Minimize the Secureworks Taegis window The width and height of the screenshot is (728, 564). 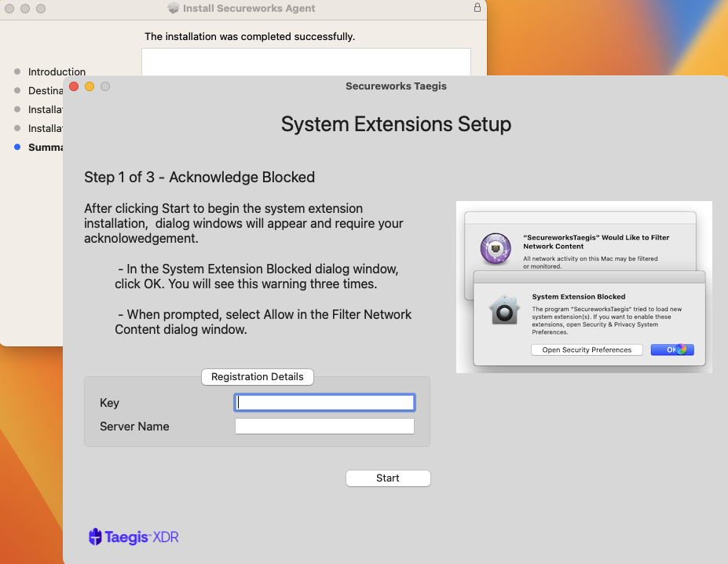tap(90, 86)
